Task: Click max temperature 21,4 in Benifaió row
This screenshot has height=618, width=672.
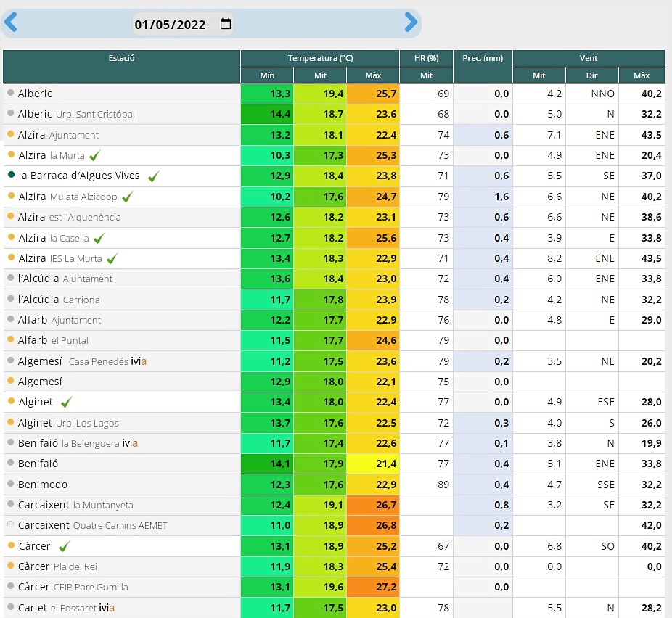Action: [x=373, y=463]
